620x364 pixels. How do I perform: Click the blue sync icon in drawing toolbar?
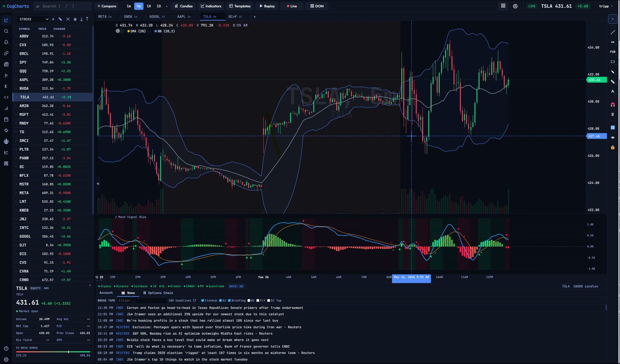click(613, 127)
